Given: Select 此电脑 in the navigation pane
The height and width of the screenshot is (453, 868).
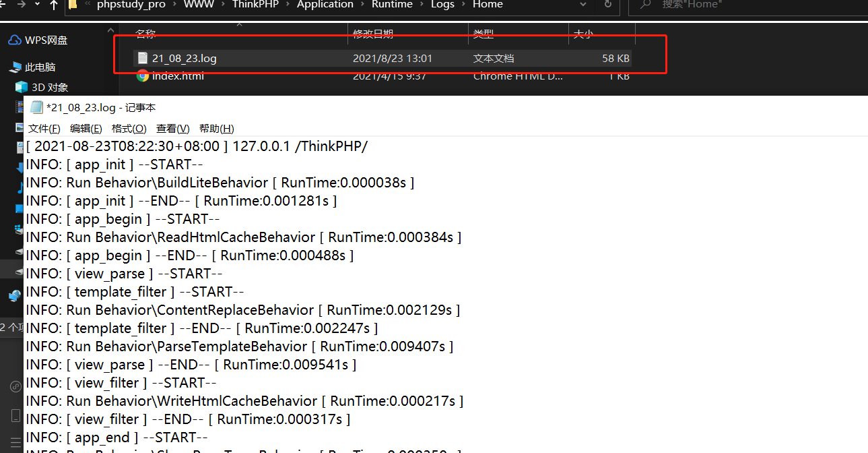Looking at the screenshot, I should [40, 67].
